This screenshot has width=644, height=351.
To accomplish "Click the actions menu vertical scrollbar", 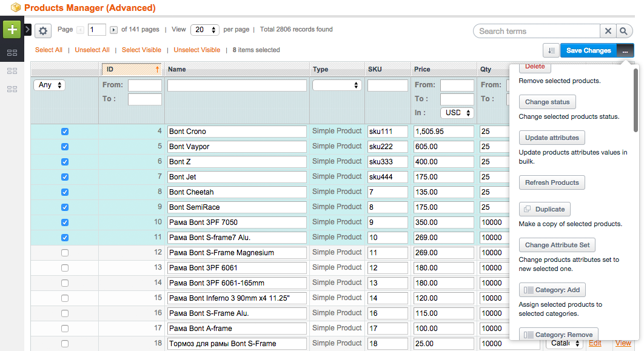I will pos(636,100).
